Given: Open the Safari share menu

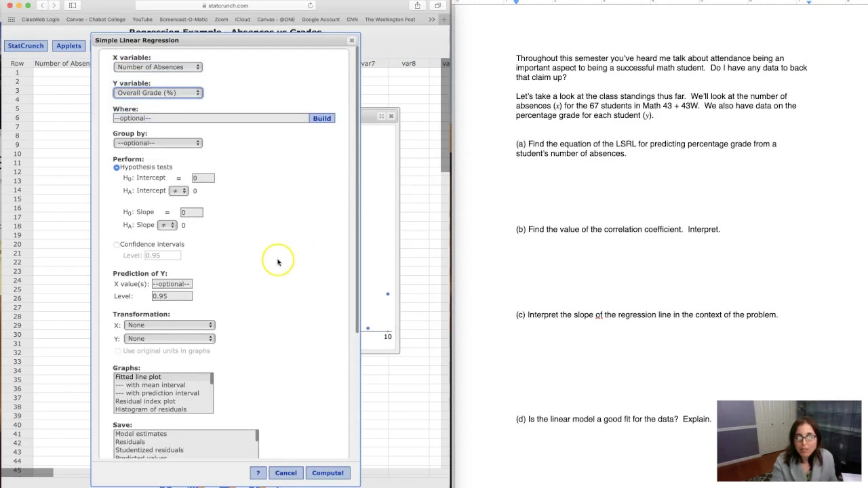Looking at the screenshot, I should click(x=417, y=5).
